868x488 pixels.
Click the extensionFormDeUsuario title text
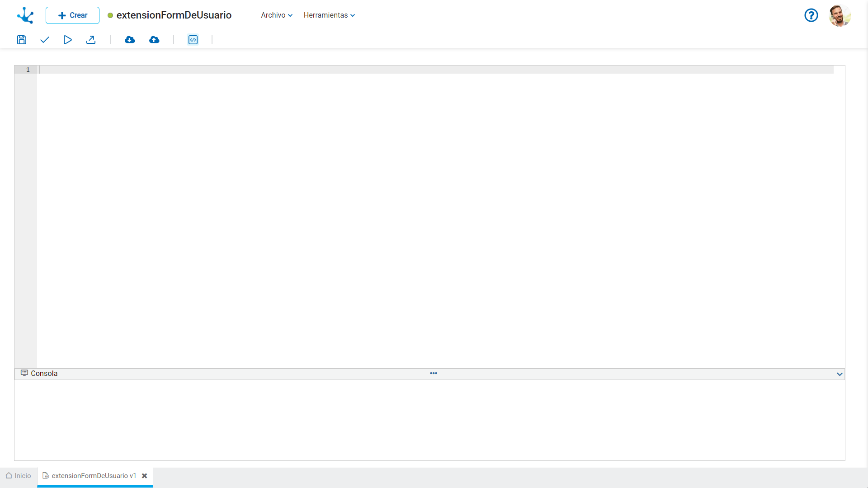click(174, 15)
